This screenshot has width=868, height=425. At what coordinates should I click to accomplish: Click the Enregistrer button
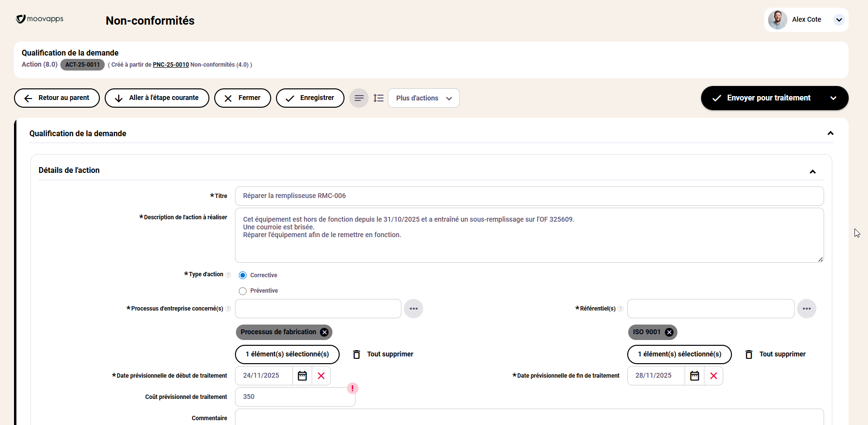[310, 98]
